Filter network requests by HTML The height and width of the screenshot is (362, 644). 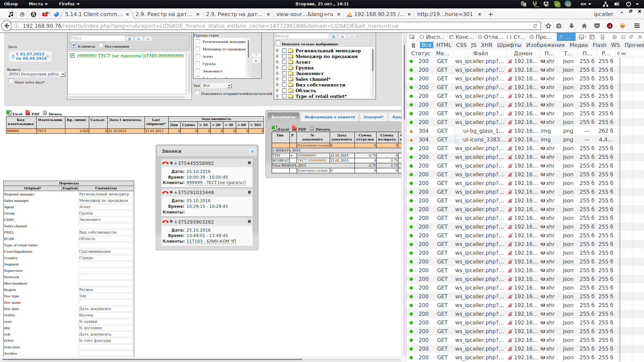pyautogui.click(x=444, y=45)
